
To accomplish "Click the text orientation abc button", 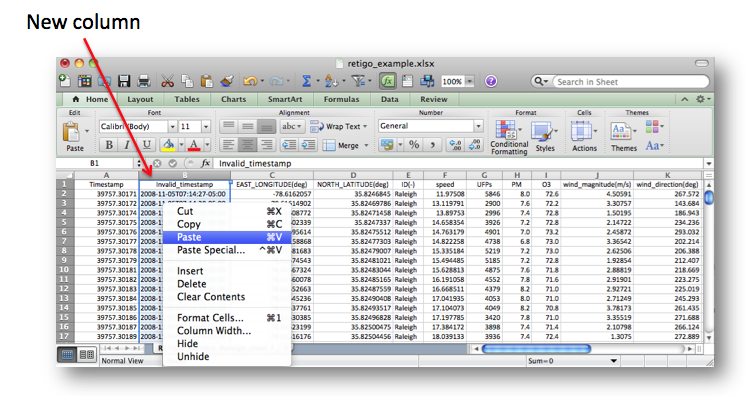I will tap(292, 126).
